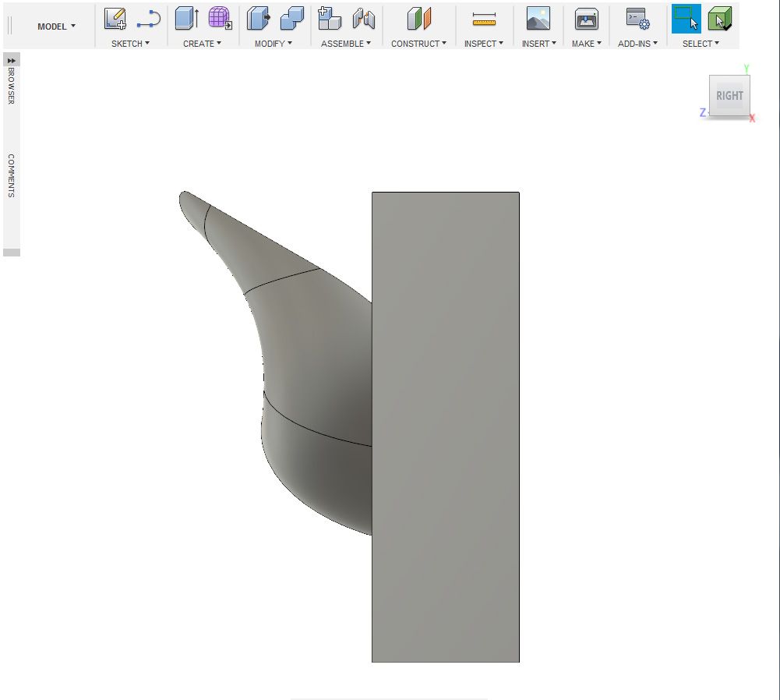This screenshot has height=700, width=780.
Task: Open the ADD-INS dropdown menu
Action: 637,44
